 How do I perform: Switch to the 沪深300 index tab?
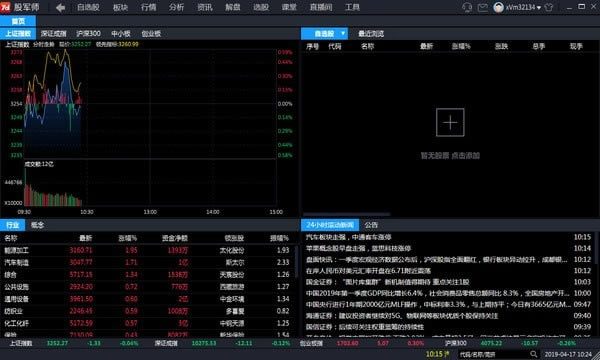pos(88,34)
